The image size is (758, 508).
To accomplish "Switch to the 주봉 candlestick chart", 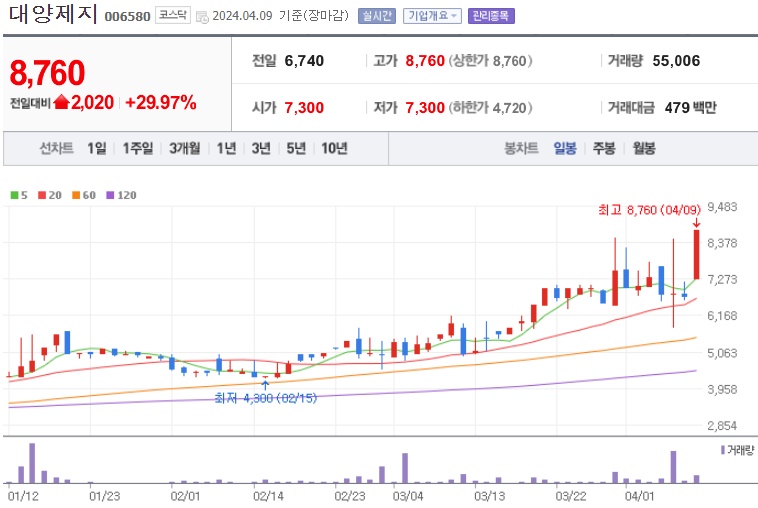I will point(604,148).
